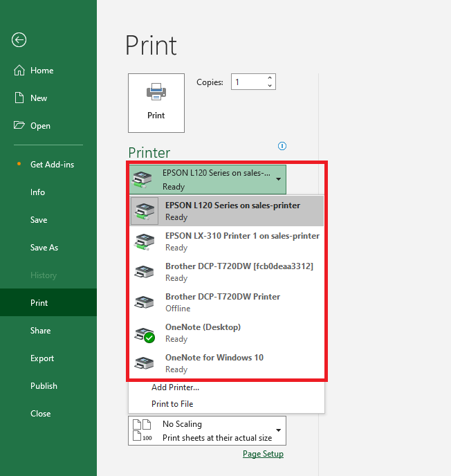Screen dimensions: 451x476
Task: Choose Brother DCP-T720DW [fcb0deaa3312] printer
Action: 227,272
